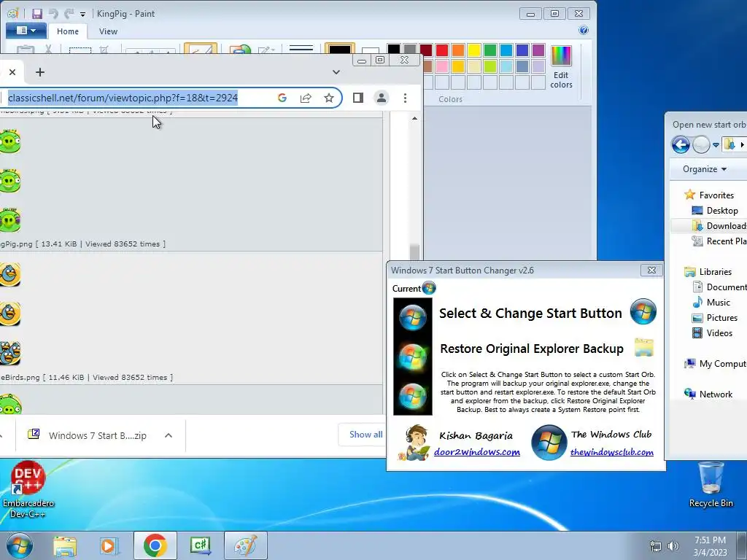
Task: Click the share page icon in address bar
Action: pos(306,98)
